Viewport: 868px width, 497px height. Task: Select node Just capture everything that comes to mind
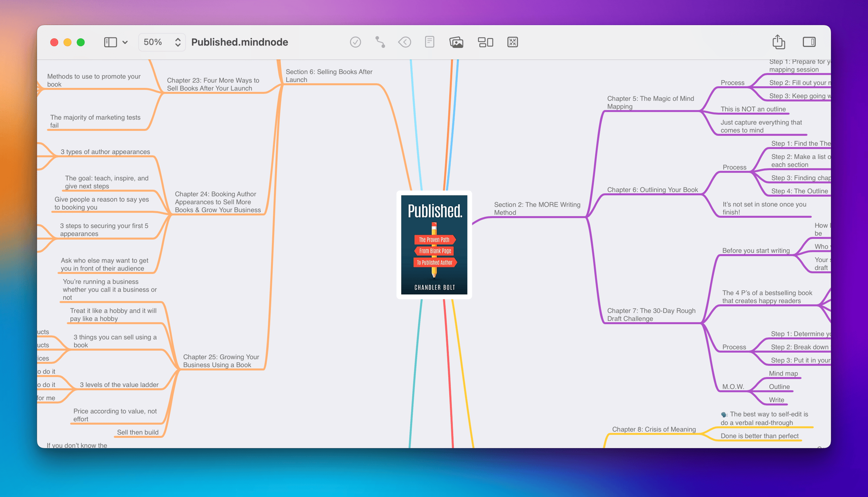761,126
